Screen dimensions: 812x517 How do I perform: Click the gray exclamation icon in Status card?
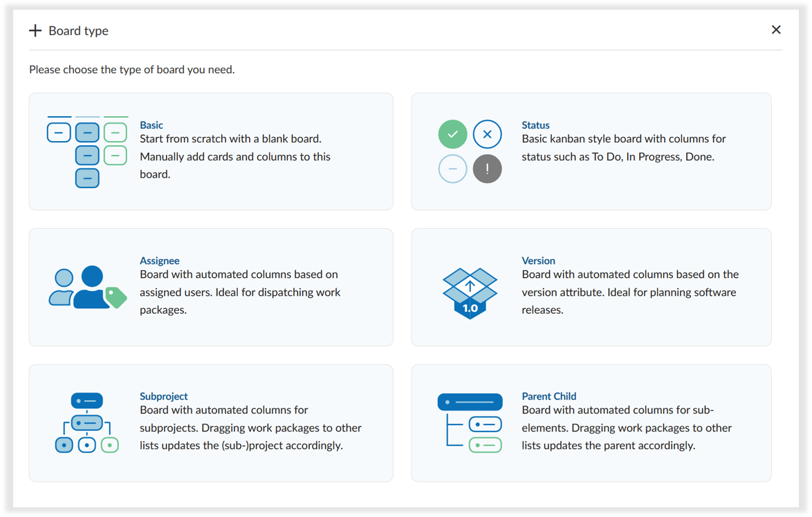[487, 169]
